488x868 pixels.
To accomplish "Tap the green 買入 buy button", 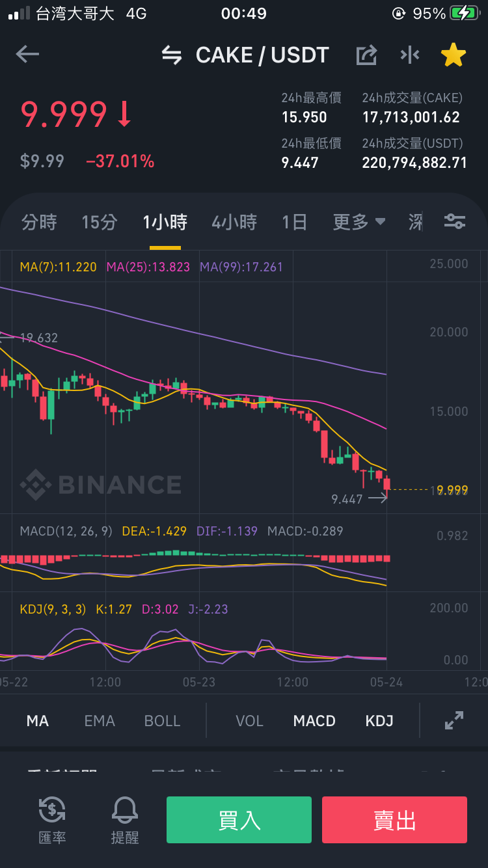I will click(x=239, y=820).
